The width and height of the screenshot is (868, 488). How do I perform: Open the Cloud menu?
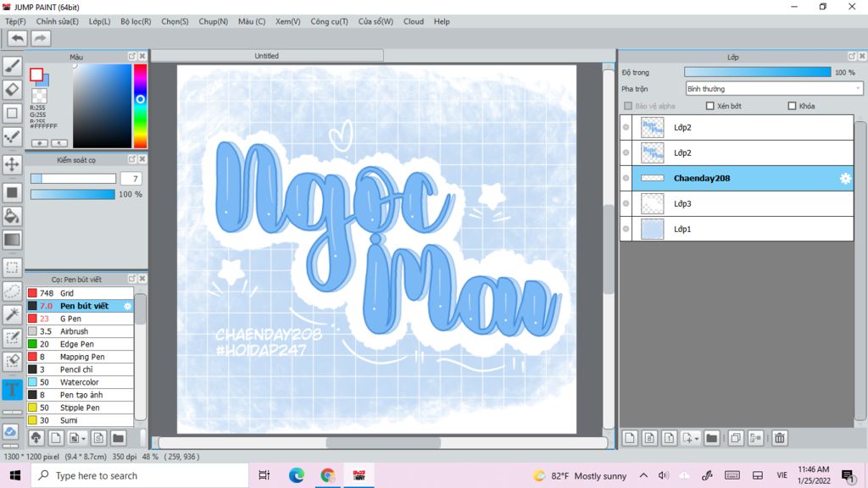(414, 21)
